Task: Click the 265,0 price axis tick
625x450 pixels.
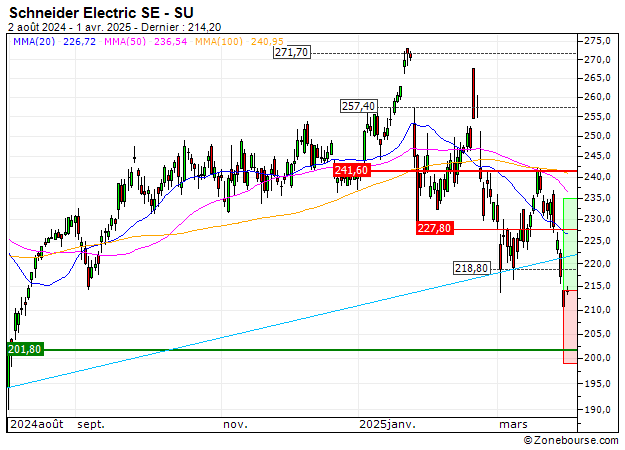Action: 597,78
